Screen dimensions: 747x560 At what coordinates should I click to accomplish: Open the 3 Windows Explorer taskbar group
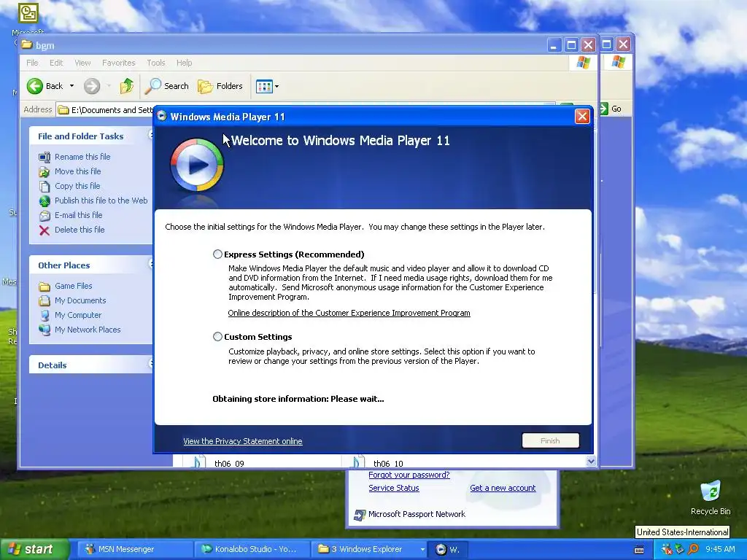369,550
